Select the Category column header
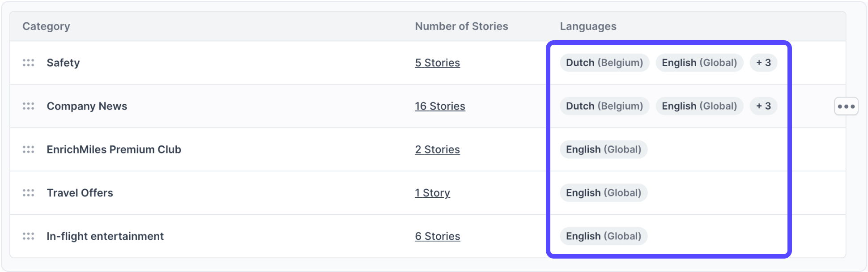This screenshot has height=272, width=868. tap(46, 26)
